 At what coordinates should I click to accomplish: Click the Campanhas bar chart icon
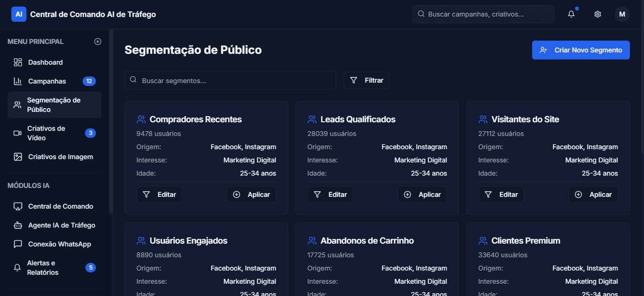coord(18,81)
